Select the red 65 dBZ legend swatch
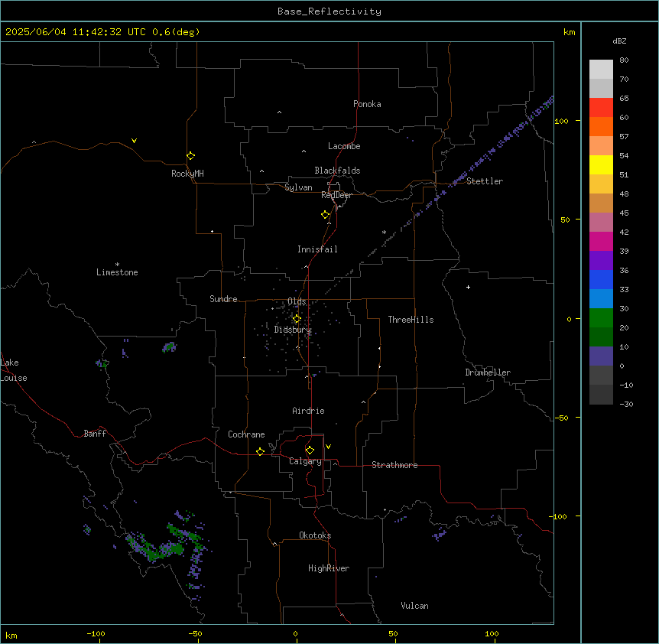659x644 pixels. [601, 107]
